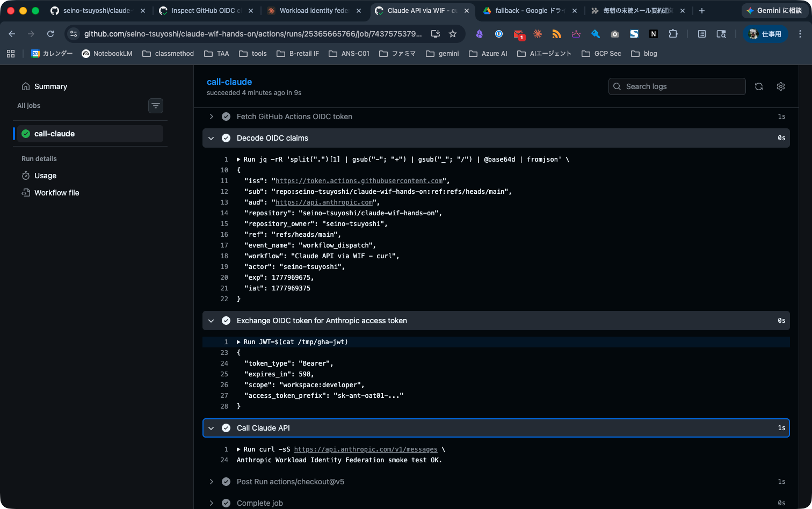Open the api.anthropic.com/v1/messages link
The image size is (812, 509).
click(366, 449)
